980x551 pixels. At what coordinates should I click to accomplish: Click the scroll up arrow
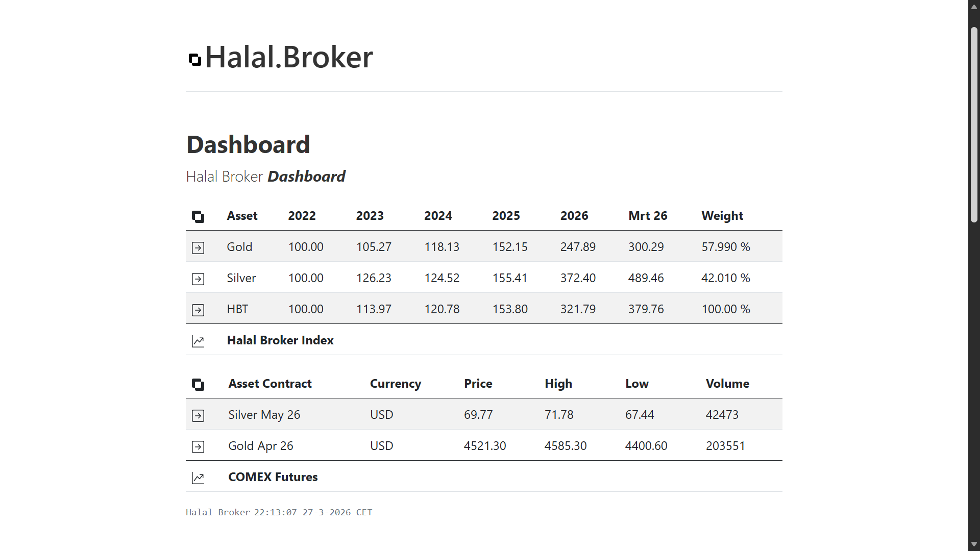[974, 7]
